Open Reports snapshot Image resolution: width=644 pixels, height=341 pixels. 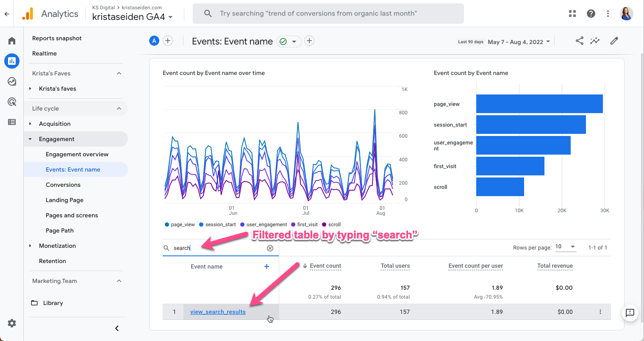(x=57, y=38)
